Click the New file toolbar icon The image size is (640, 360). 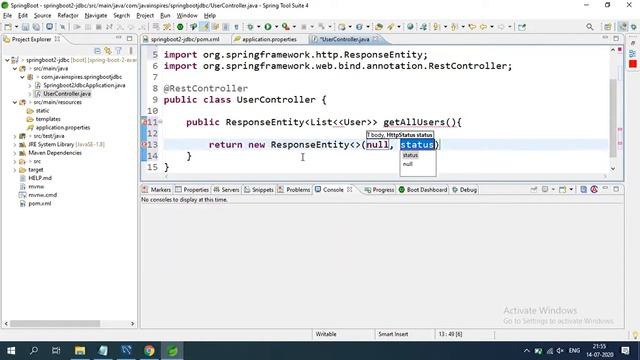pos(8,27)
